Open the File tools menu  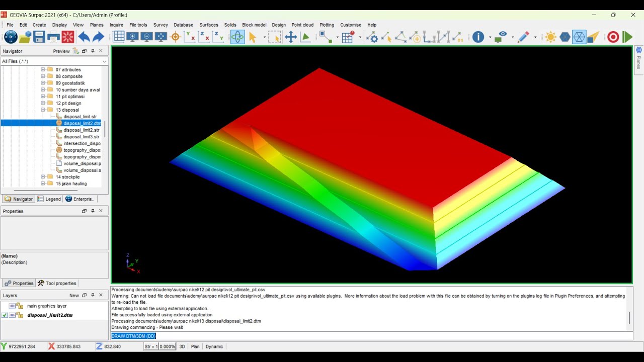pos(138,25)
